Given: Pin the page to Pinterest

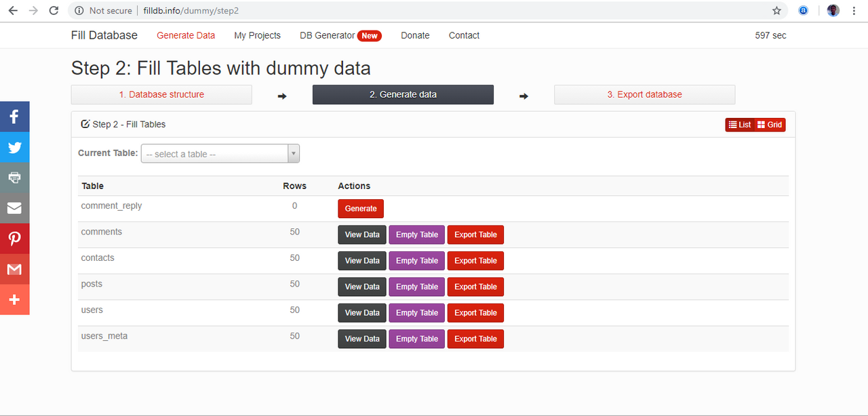Looking at the screenshot, I should pyautogui.click(x=14, y=238).
